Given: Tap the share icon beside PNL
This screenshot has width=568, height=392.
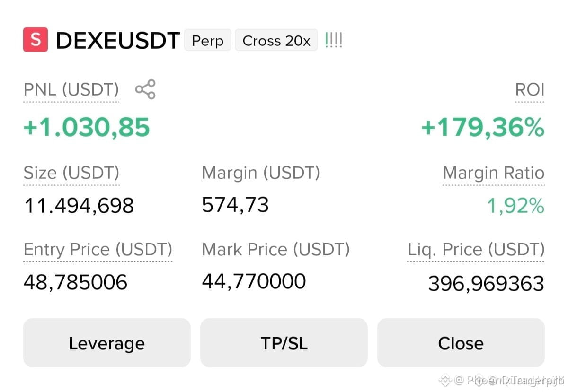Looking at the screenshot, I should [x=145, y=89].
